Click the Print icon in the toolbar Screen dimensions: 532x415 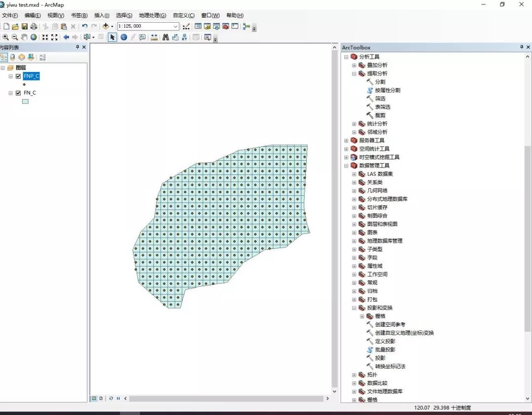33,26
